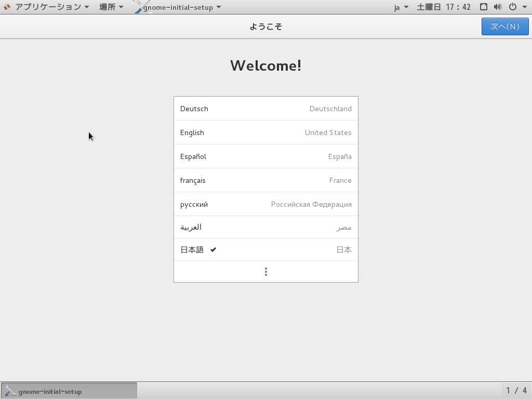Choose русский language option
532x399 pixels.
[x=265, y=204]
